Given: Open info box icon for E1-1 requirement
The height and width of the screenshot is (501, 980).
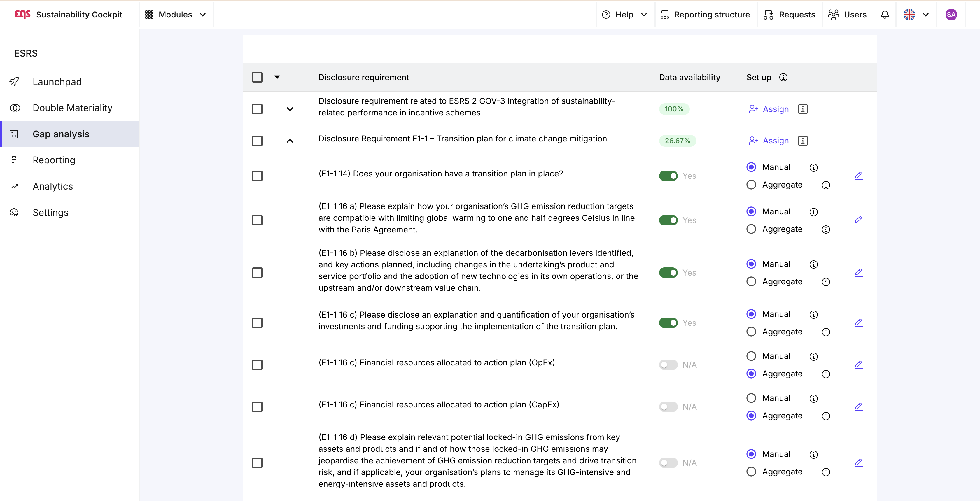Looking at the screenshot, I should click(x=803, y=141).
